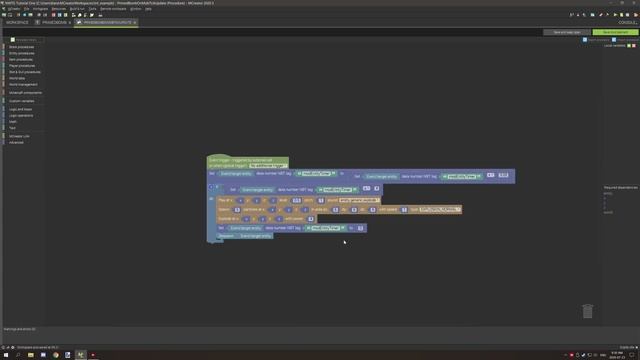
Task: Open the Help menu
Action: point(148,9)
